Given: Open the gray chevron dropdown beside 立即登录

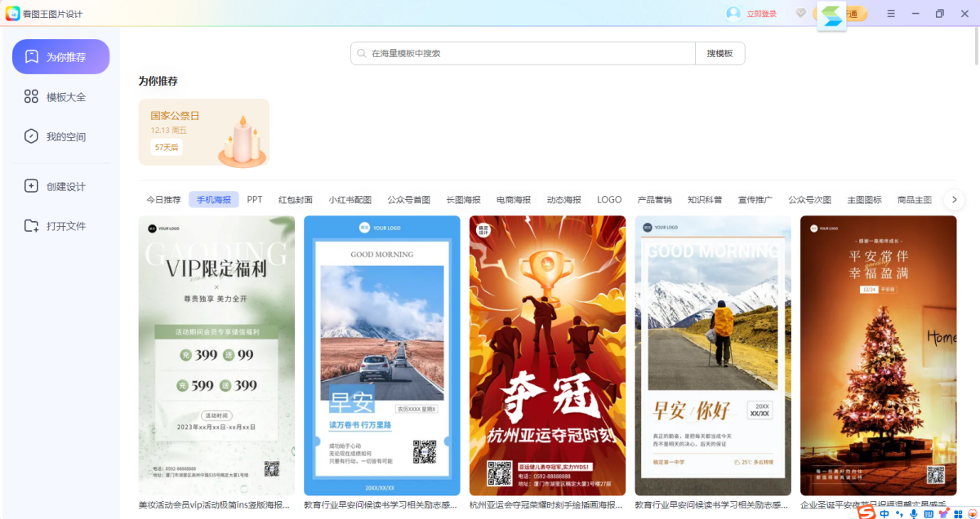Looking at the screenshot, I should [800, 13].
